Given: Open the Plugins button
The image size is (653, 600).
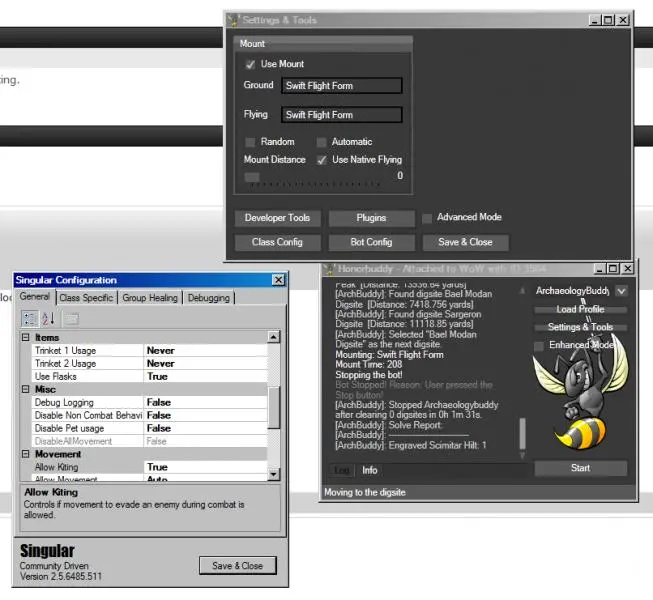Looking at the screenshot, I should pos(371,218).
